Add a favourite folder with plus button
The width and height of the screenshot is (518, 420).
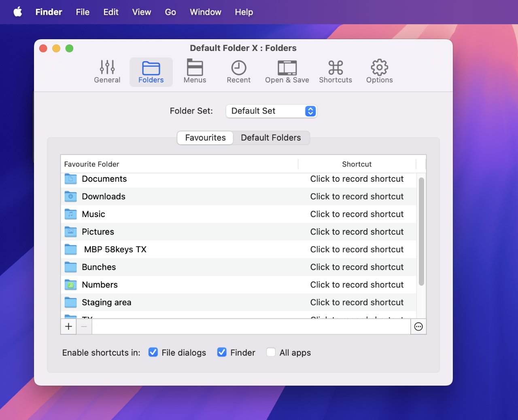pos(68,327)
